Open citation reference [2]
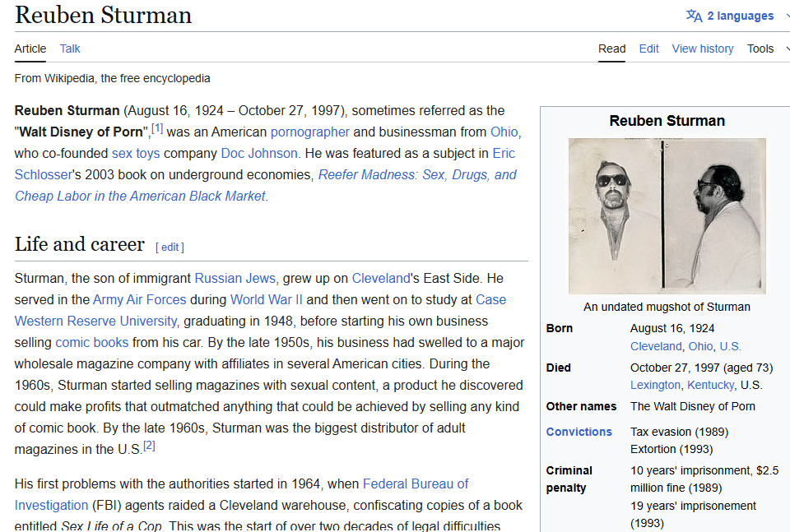The height and width of the screenshot is (532, 790). 149,446
